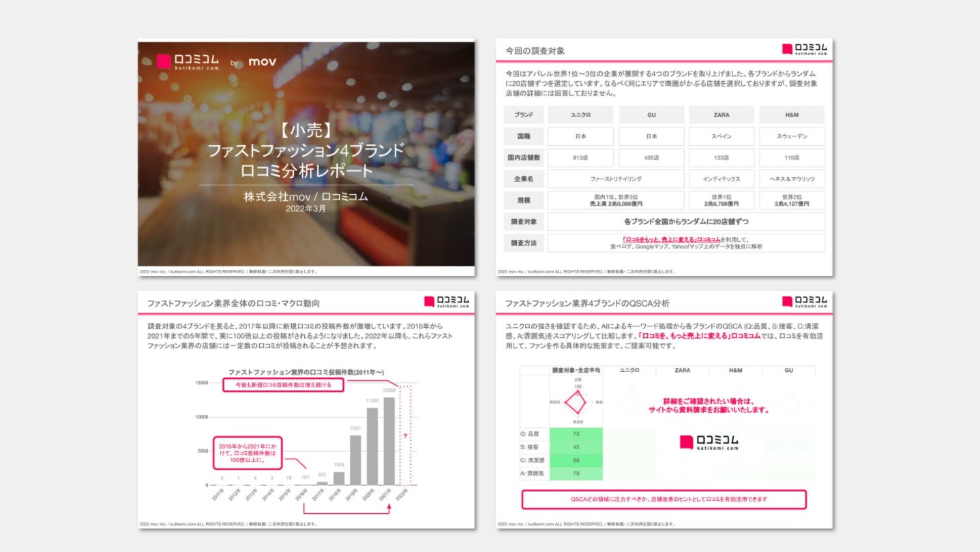
Task: Click the 133店 cell
Action: [722, 157]
